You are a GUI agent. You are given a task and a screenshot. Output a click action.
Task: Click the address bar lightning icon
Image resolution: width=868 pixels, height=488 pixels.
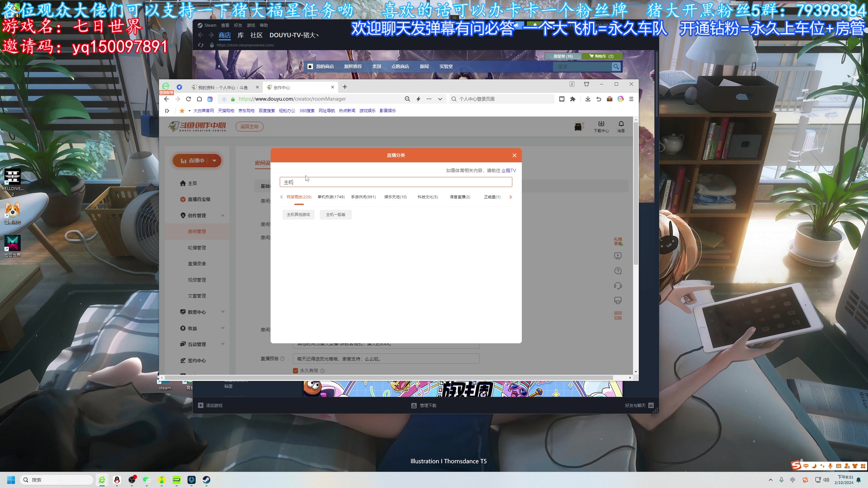(418, 99)
